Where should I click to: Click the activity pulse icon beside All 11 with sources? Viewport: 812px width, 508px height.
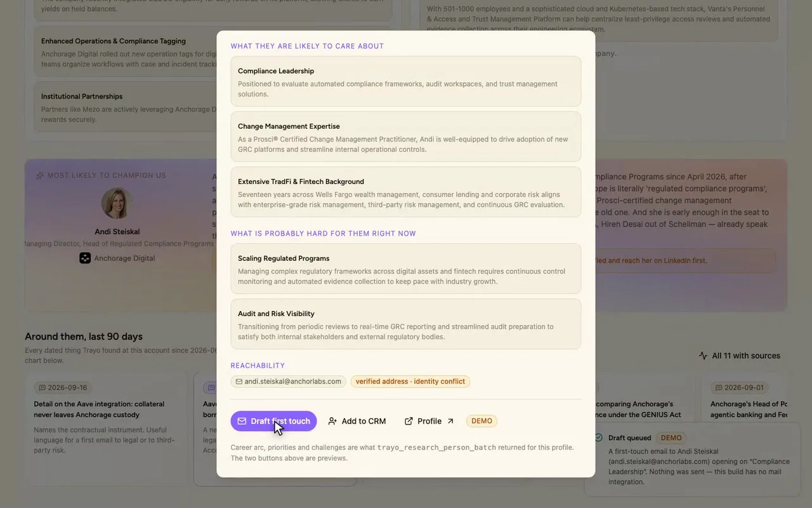[x=703, y=356]
